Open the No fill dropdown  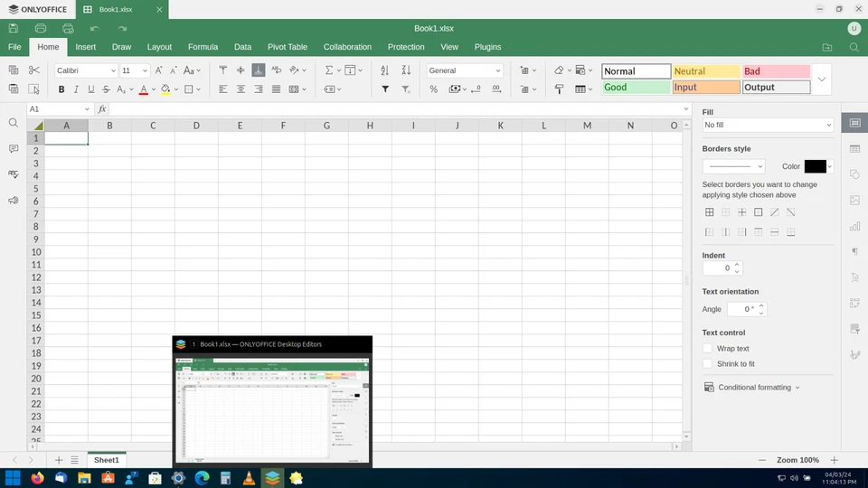768,125
